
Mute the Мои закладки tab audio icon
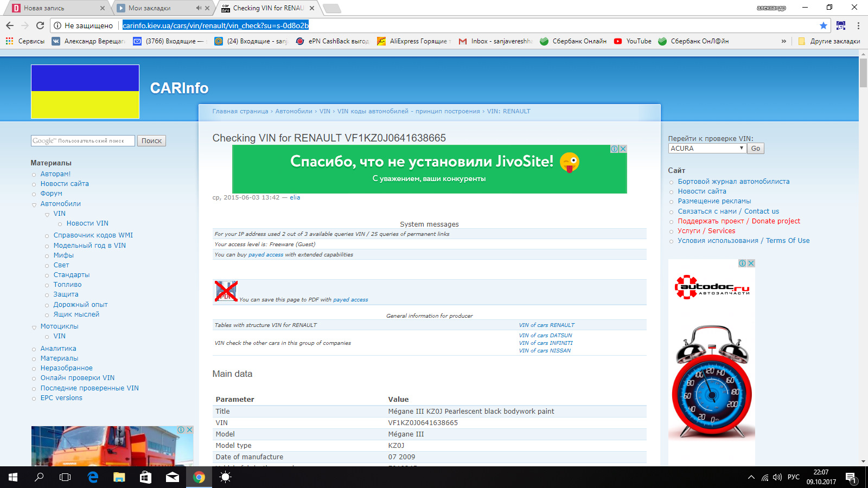point(199,8)
